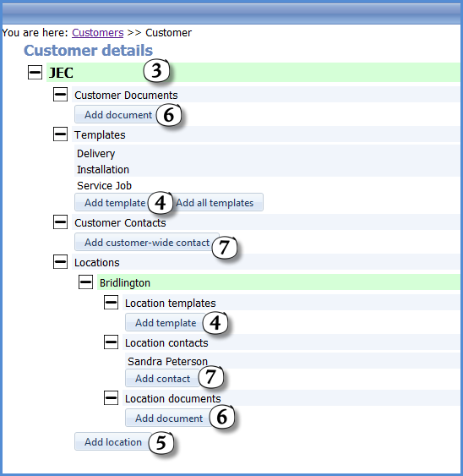463x476 pixels.
Task: Open the Customers breadcrumb link
Action: point(98,32)
